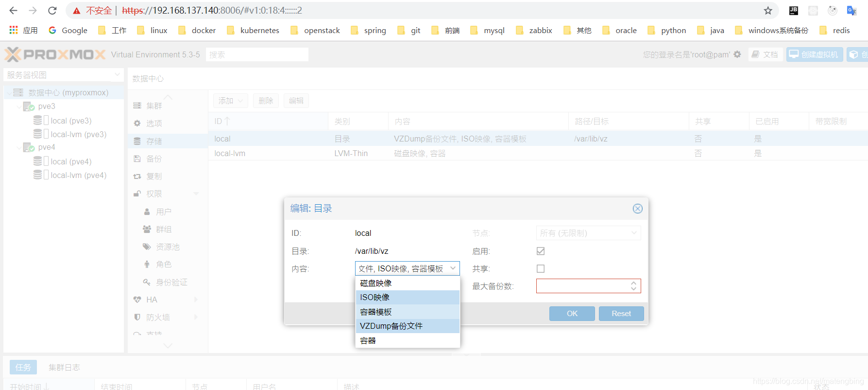
Task: Open the 添加 add storage dropdown
Action: tap(231, 101)
